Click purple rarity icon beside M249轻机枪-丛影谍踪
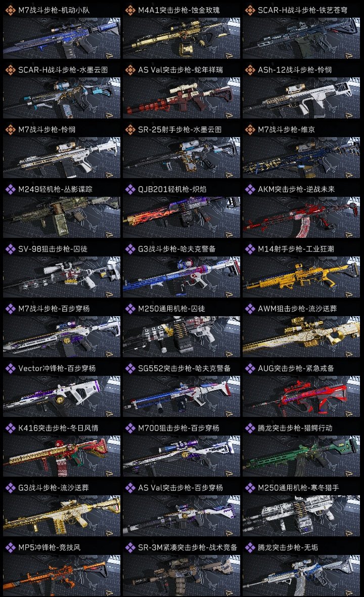Viewport: 364px width, 597px height. coord(10,189)
